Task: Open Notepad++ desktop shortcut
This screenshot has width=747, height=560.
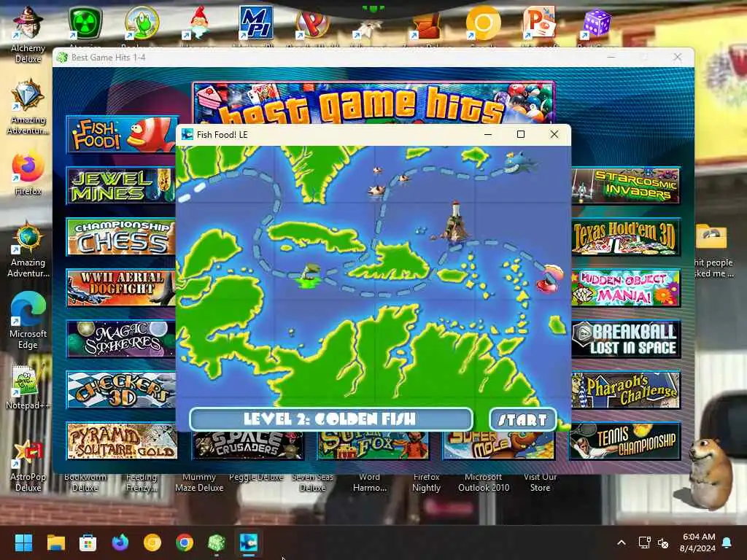Action: 26,386
